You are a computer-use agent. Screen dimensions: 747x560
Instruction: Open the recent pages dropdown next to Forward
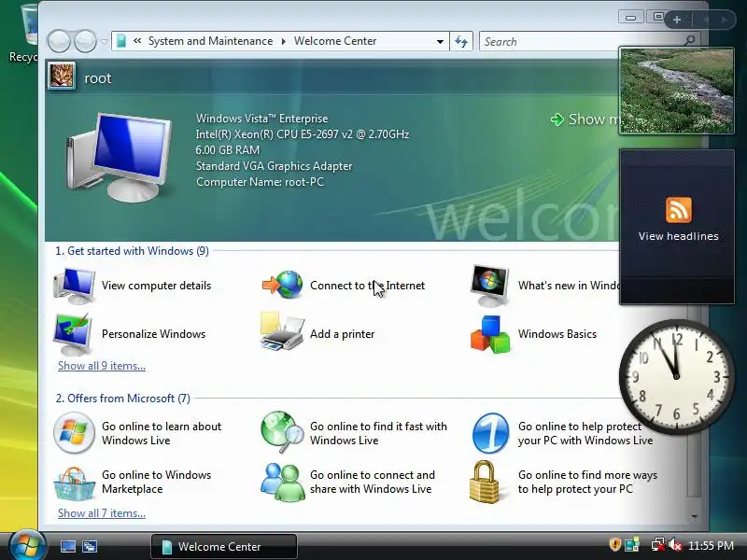[105, 41]
